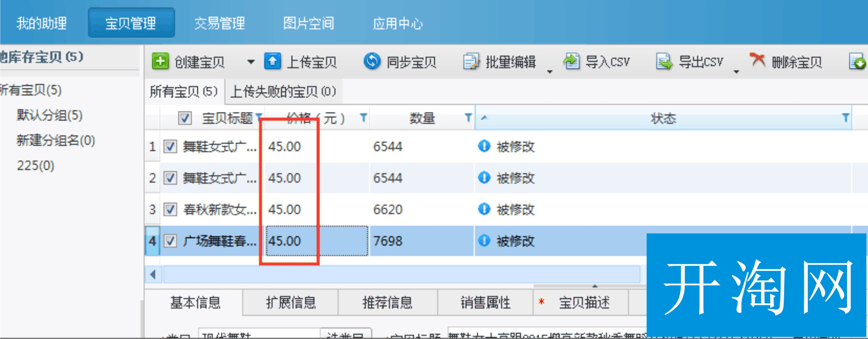Open 宝贝管理 top menu
The width and height of the screenshot is (868, 339).
point(131,23)
